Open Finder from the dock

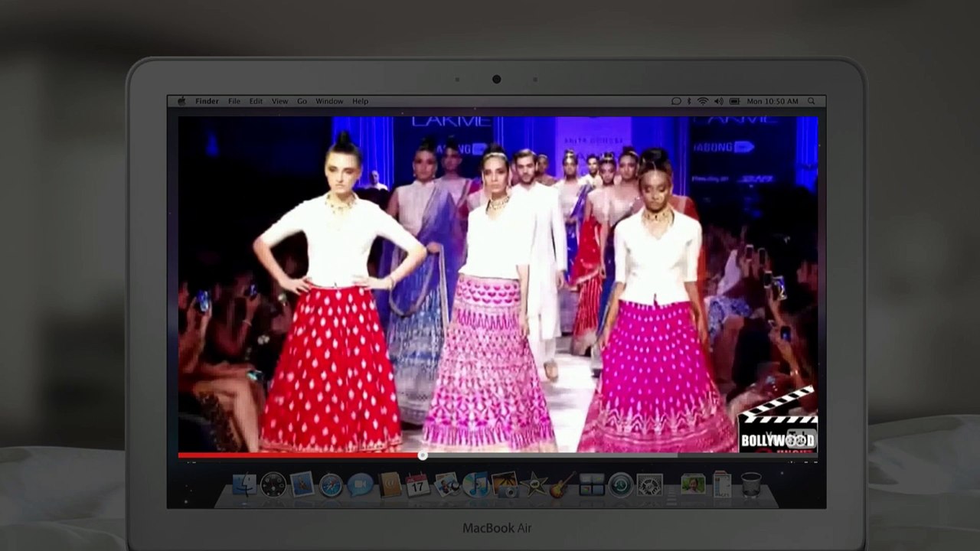tap(244, 484)
